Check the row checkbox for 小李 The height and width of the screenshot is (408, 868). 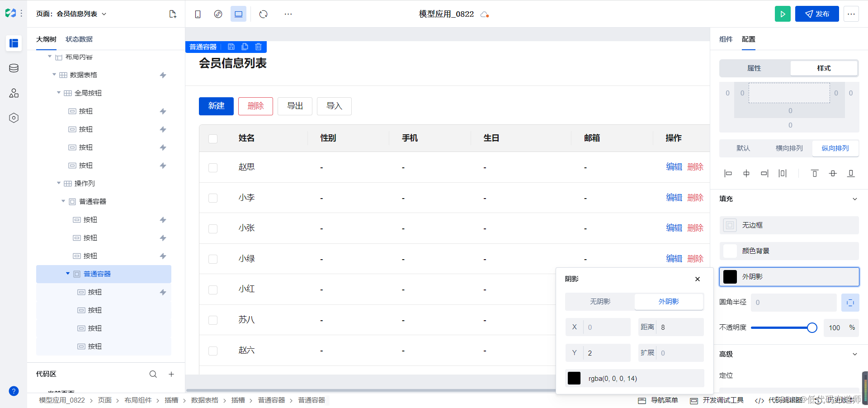(x=213, y=198)
